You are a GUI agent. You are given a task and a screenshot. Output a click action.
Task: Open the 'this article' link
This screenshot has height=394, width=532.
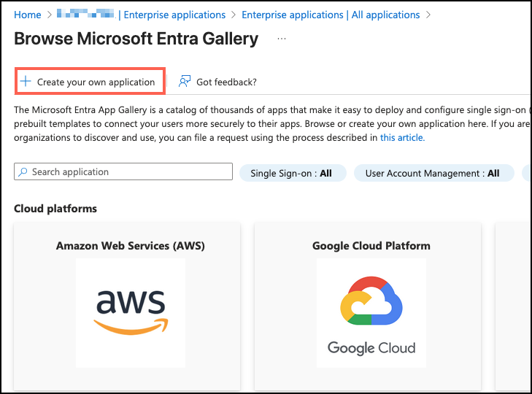(x=402, y=137)
